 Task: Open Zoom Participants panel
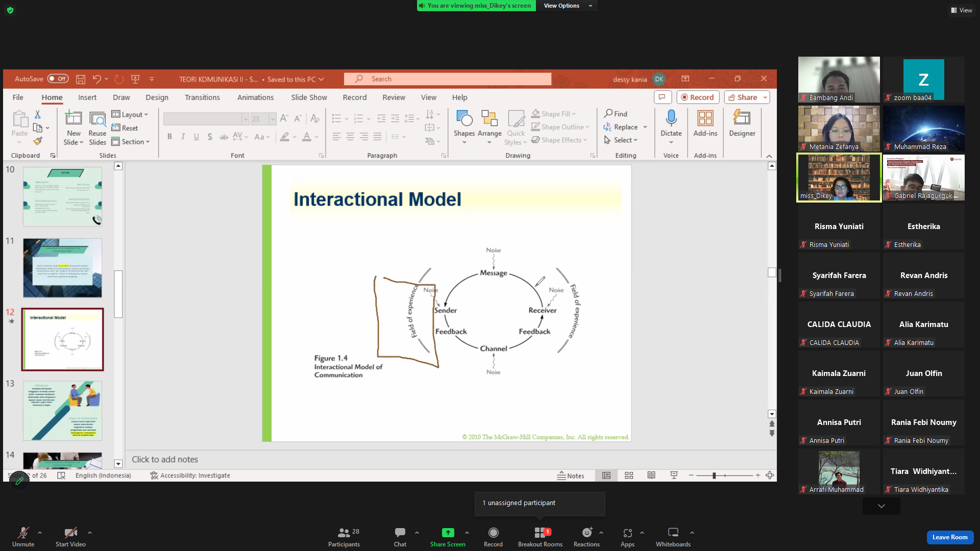pyautogui.click(x=344, y=537)
